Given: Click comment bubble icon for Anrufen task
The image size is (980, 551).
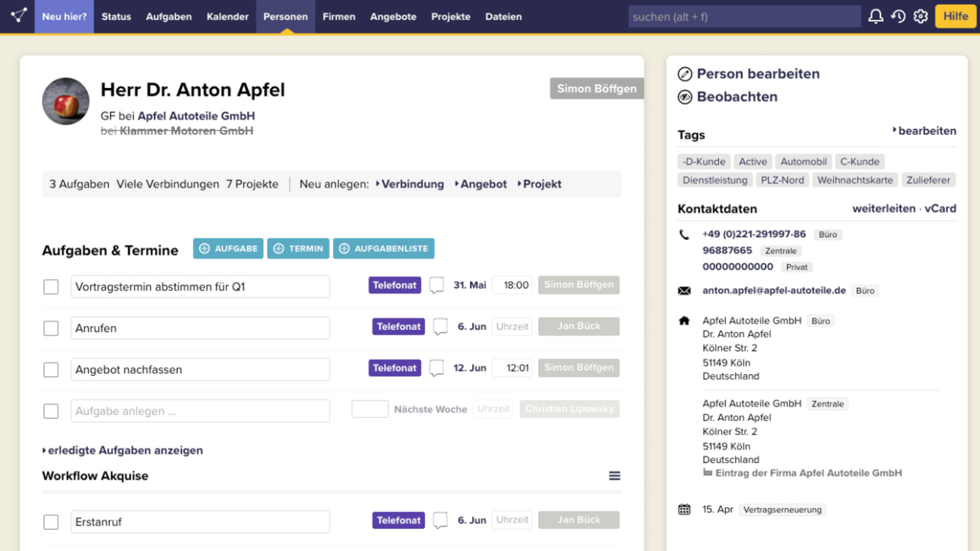Looking at the screenshot, I should tap(440, 327).
